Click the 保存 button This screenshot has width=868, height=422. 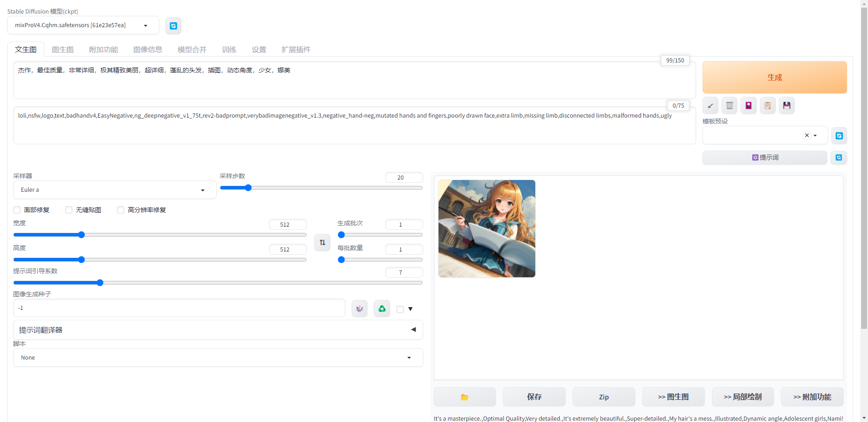click(x=534, y=397)
